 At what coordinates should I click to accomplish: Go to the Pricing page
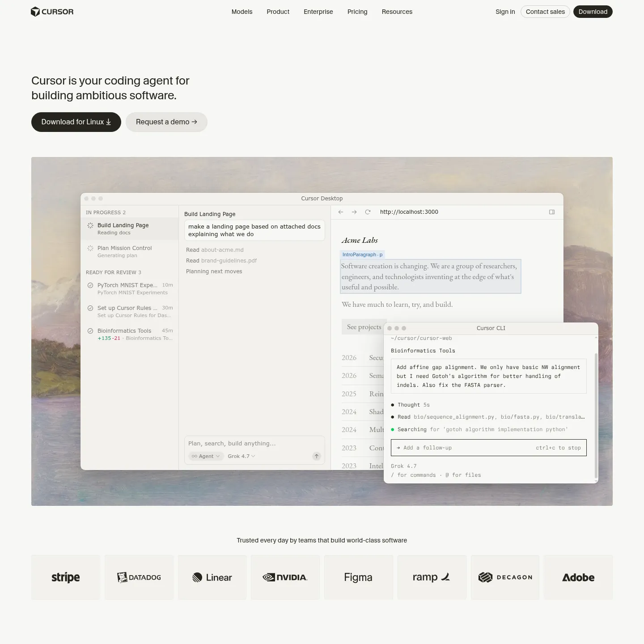(x=357, y=12)
